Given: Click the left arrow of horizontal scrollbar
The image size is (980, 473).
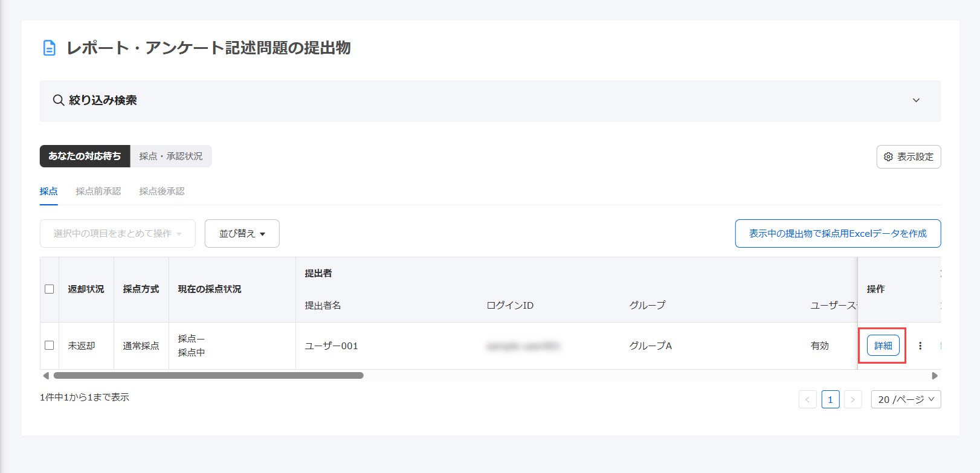Looking at the screenshot, I should 46,376.
